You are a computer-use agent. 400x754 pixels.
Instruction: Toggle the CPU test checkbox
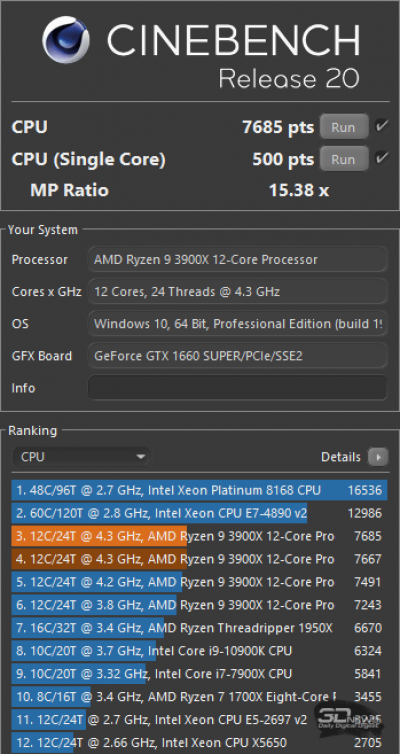point(382,127)
